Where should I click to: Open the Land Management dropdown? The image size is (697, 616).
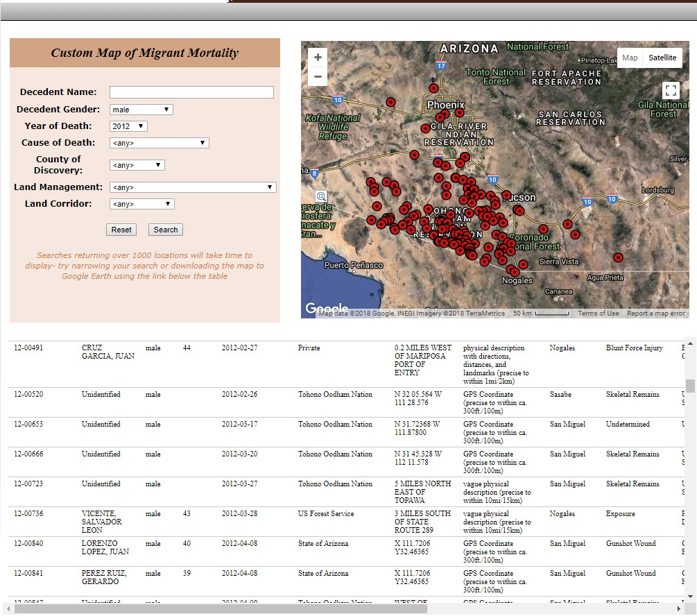pyautogui.click(x=193, y=187)
